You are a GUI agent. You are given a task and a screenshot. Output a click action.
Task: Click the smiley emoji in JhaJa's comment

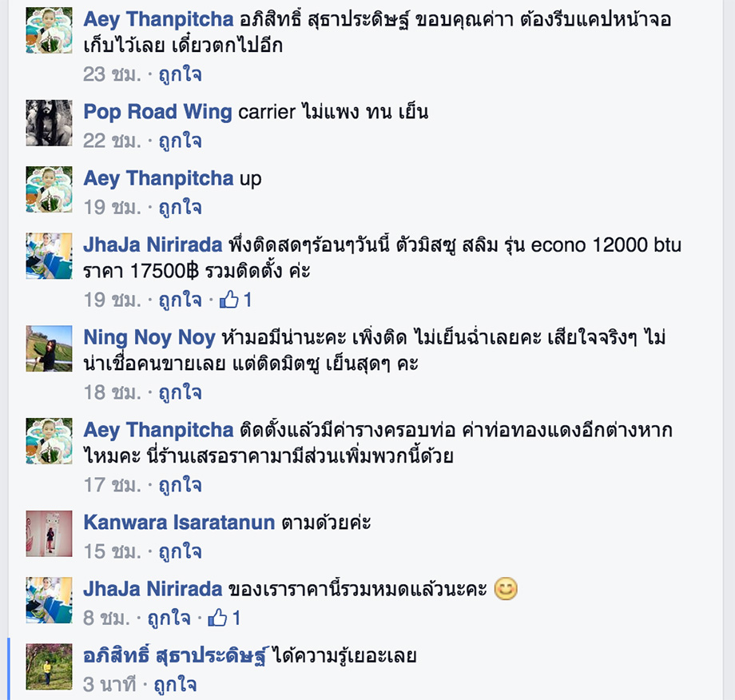pos(506,588)
